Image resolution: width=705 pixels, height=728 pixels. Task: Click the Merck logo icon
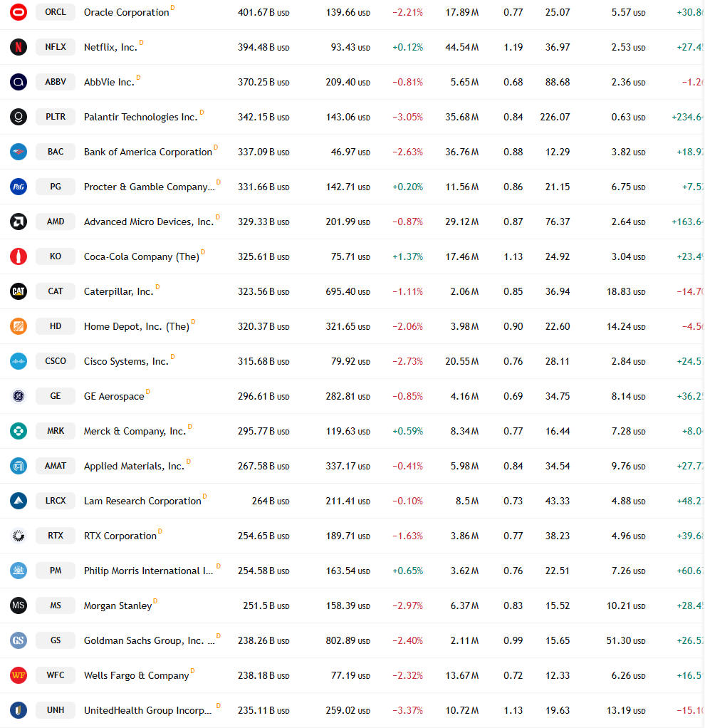[19, 431]
